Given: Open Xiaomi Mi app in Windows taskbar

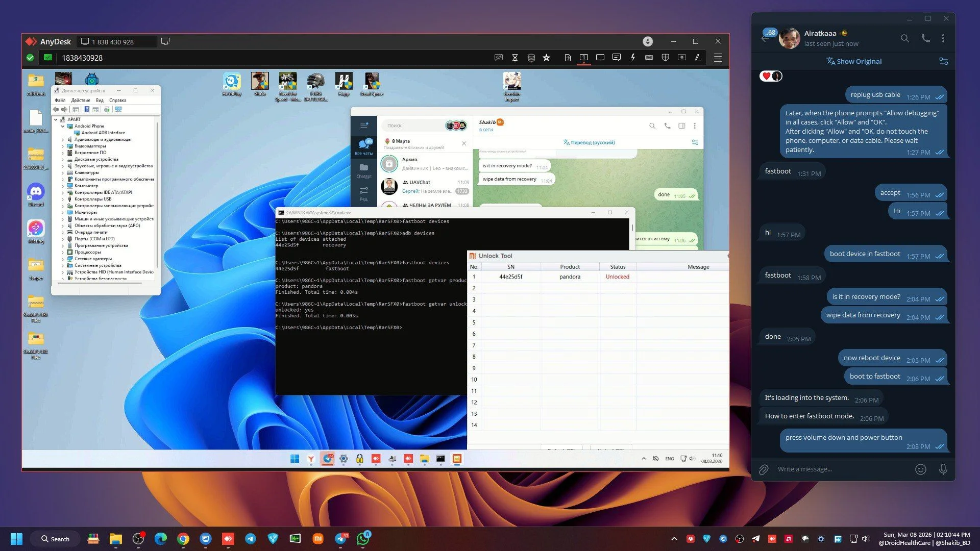Looking at the screenshot, I should pyautogui.click(x=317, y=539).
